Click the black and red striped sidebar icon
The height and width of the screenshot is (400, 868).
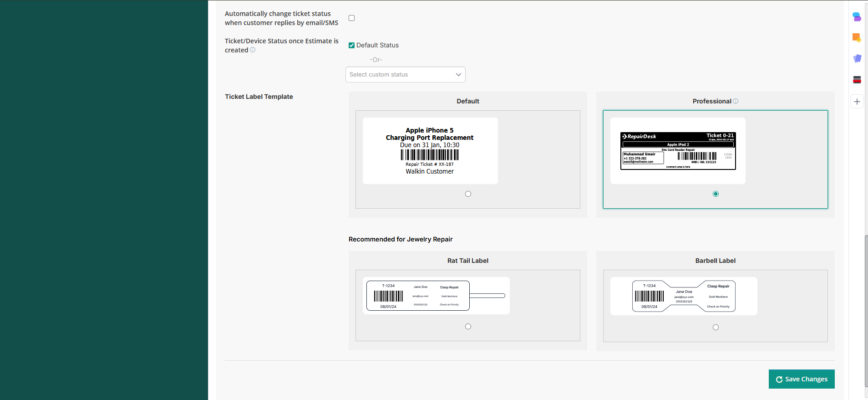click(x=857, y=80)
